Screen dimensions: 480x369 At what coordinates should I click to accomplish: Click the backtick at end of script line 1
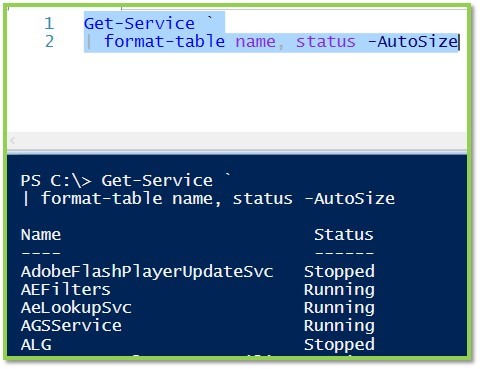tap(210, 19)
